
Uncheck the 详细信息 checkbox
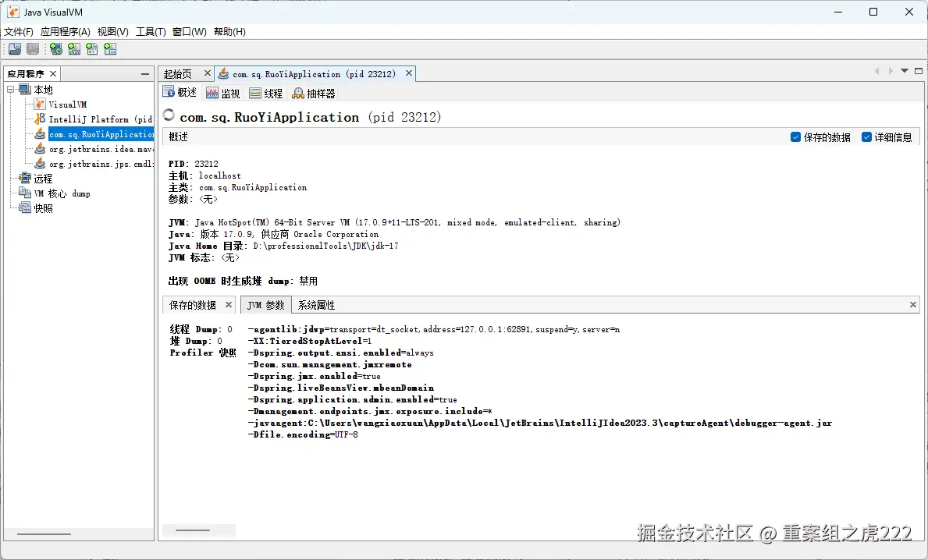866,137
